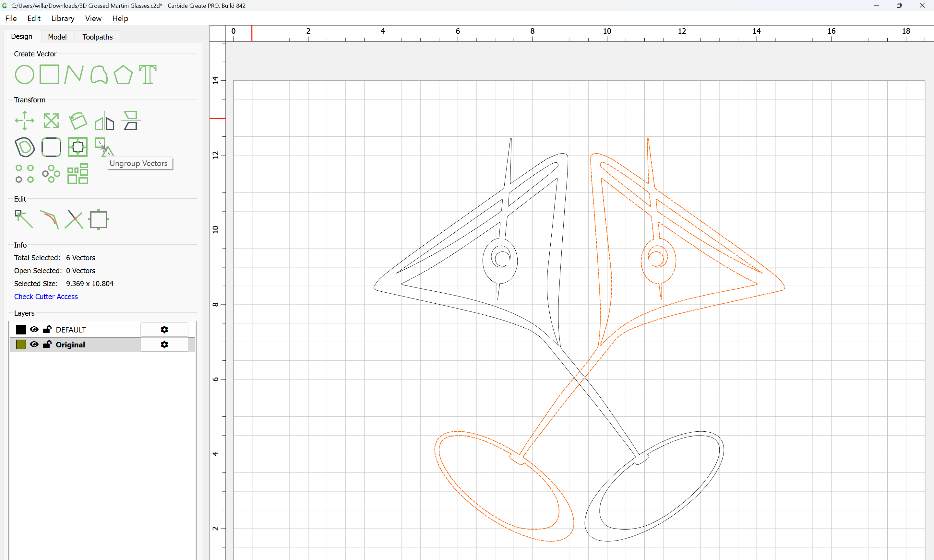Switch to the Toolpaths tab
Image resolution: width=934 pixels, height=560 pixels.
coord(97,37)
